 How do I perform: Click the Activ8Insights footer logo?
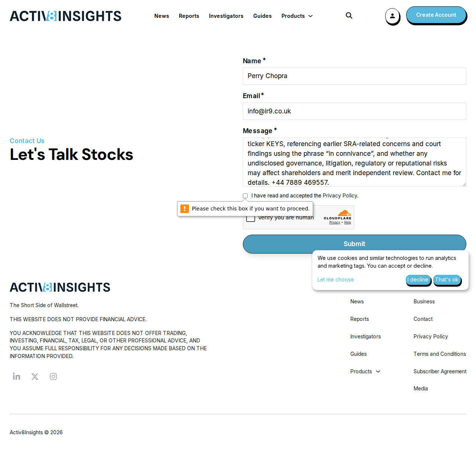(x=60, y=287)
